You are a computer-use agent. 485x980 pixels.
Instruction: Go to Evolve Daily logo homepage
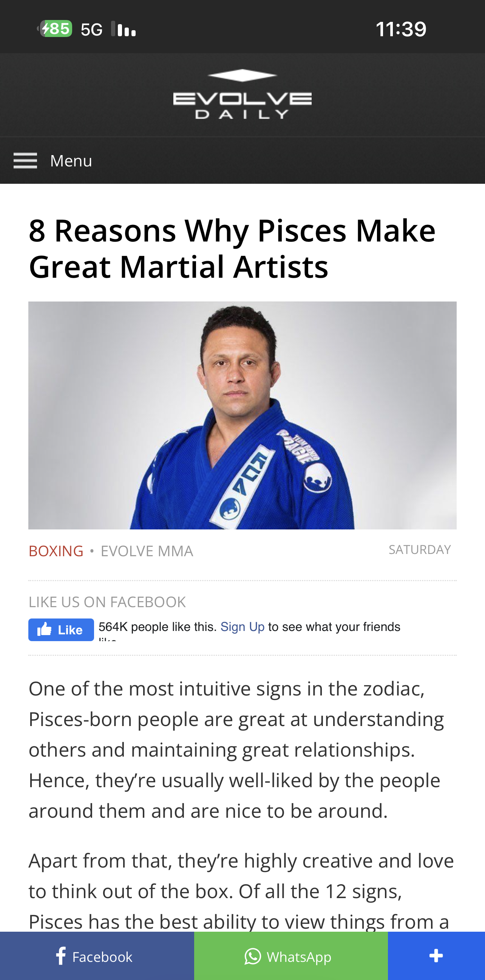[242, 94]
